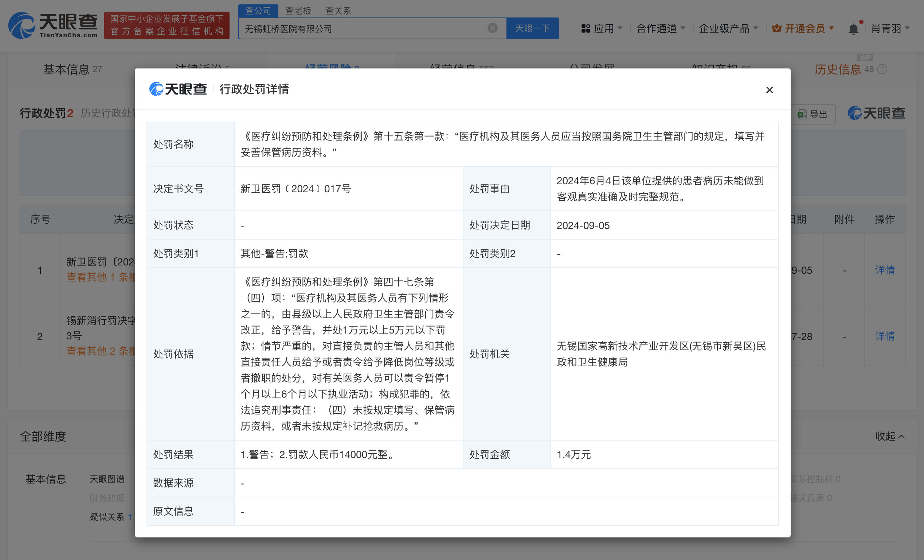
Task: Click the 天眼一下 search button
Action: coord(533,28)
